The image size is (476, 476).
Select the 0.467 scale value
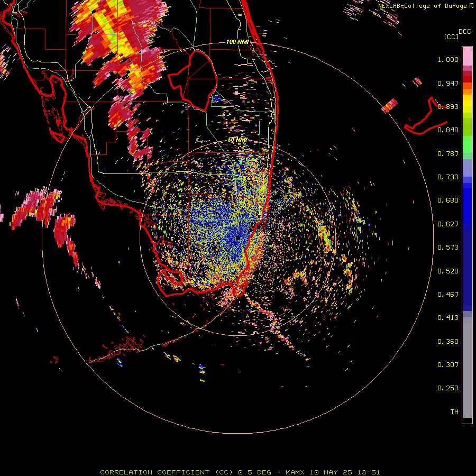coord(448,295)
